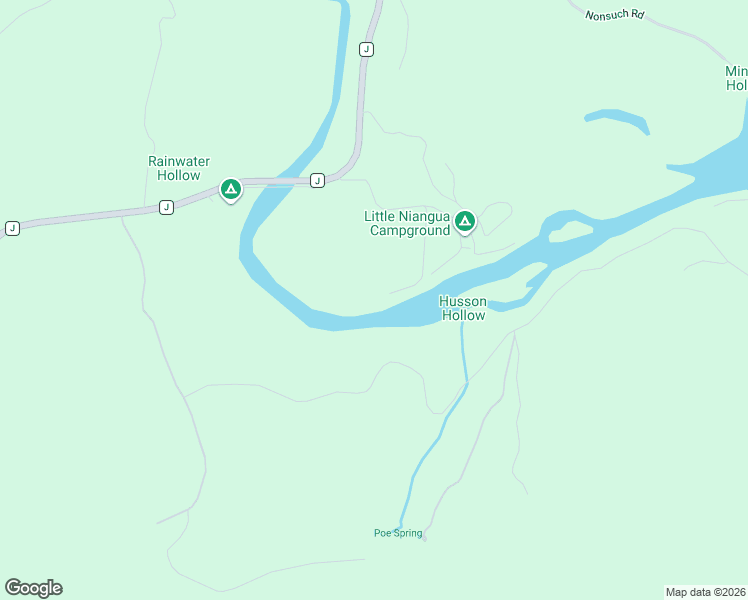
Task: Click the Husson Hollow label
Action: pyautogui.click(x=463, y=308)
